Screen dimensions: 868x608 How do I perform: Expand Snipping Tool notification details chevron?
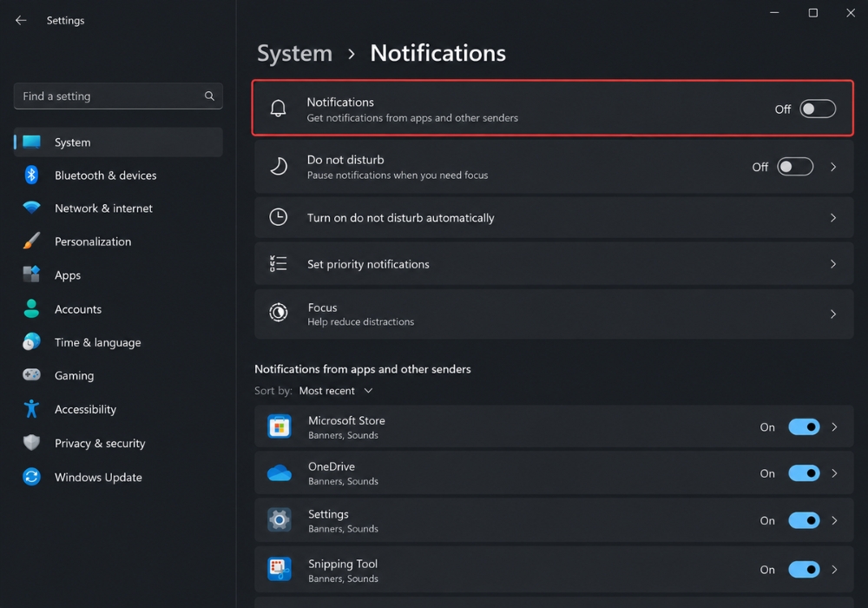(835, 569)
